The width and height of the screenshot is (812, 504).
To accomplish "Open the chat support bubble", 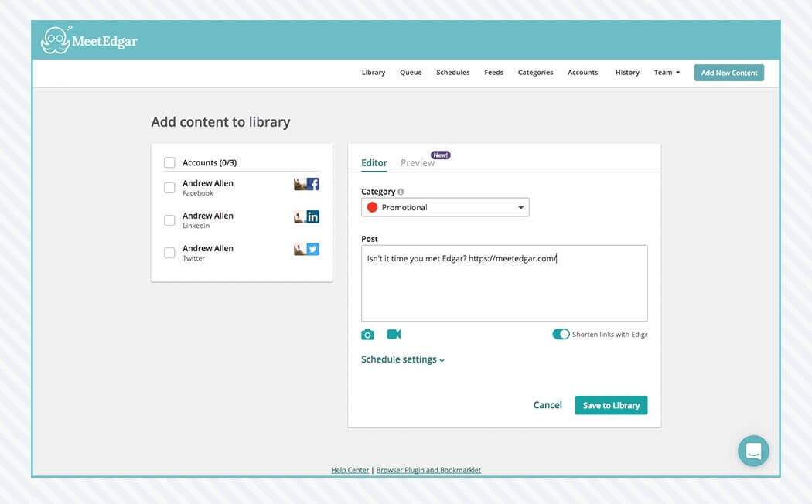I will tap(753, 451).
